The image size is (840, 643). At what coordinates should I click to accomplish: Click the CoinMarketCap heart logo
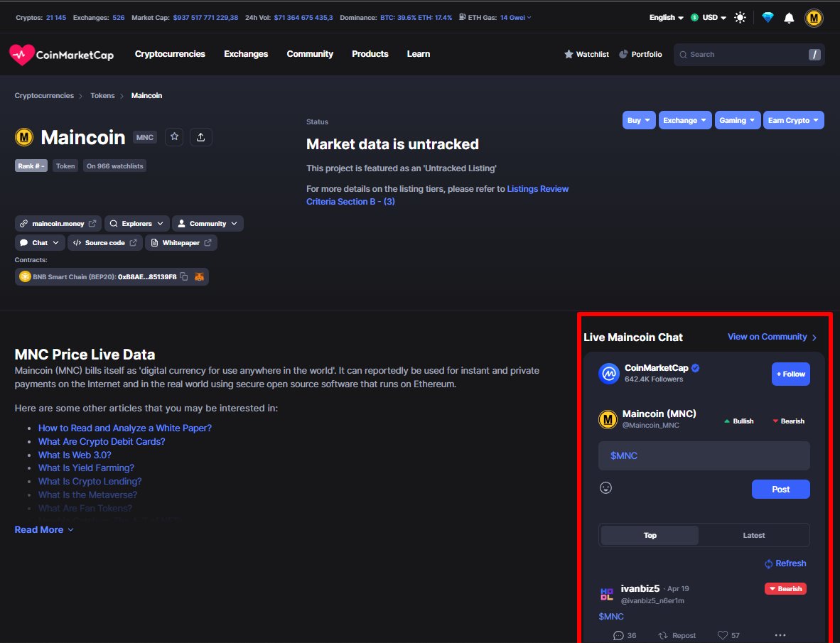pyautogui.click(x=21, y=55)
